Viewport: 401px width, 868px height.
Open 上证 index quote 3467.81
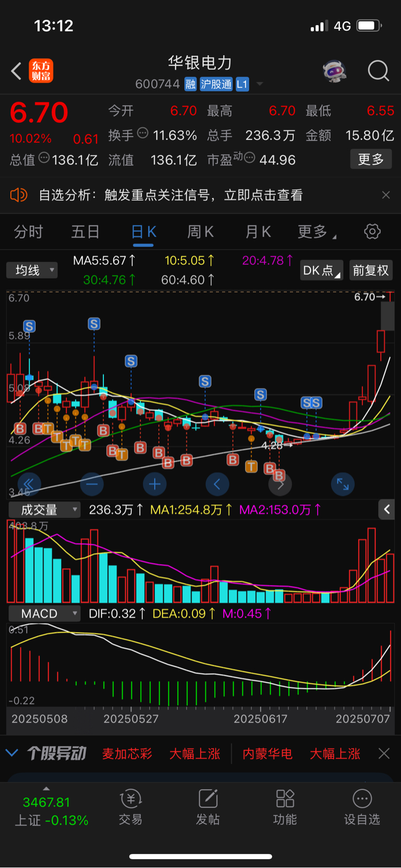[51, 811]
